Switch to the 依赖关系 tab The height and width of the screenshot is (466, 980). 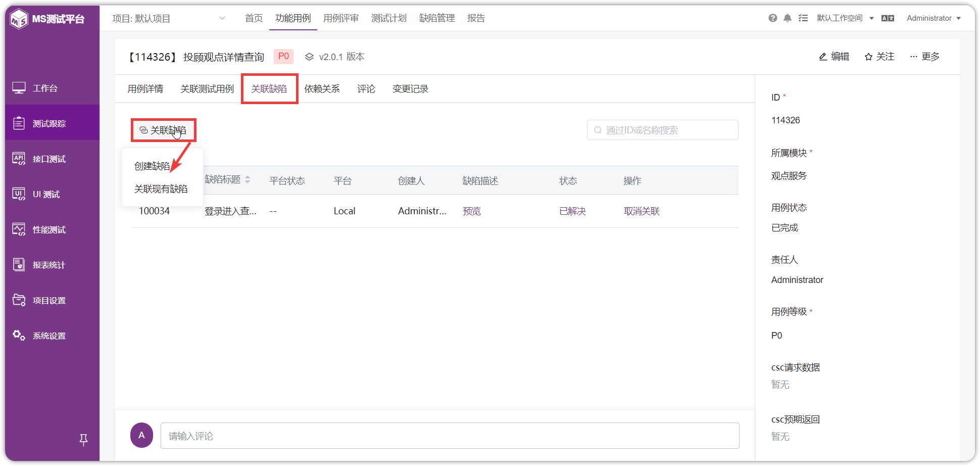click(322, 89)
